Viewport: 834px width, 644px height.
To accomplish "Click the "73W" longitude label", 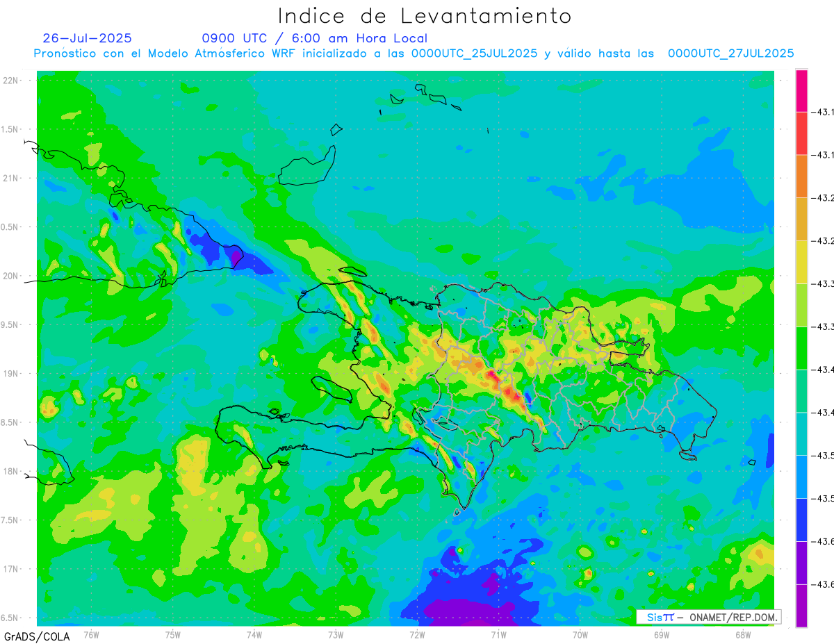I will click(336, 634).
